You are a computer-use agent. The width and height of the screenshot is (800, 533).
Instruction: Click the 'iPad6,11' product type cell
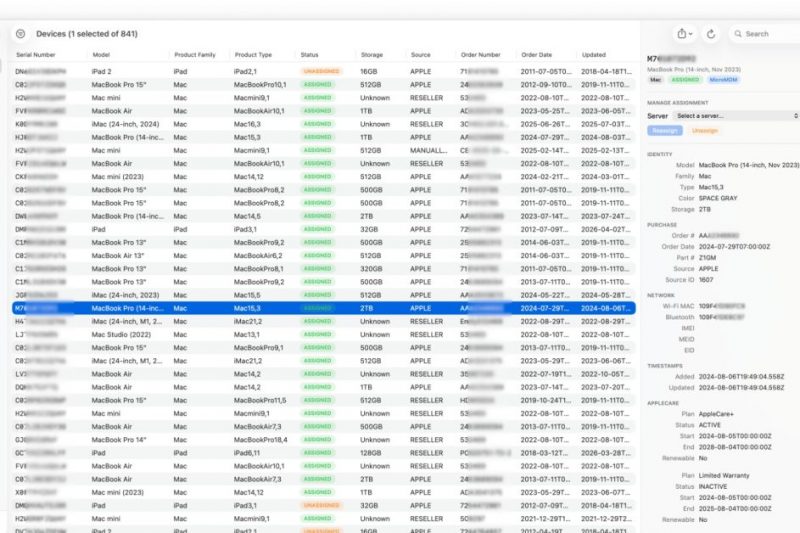point(247,453)
